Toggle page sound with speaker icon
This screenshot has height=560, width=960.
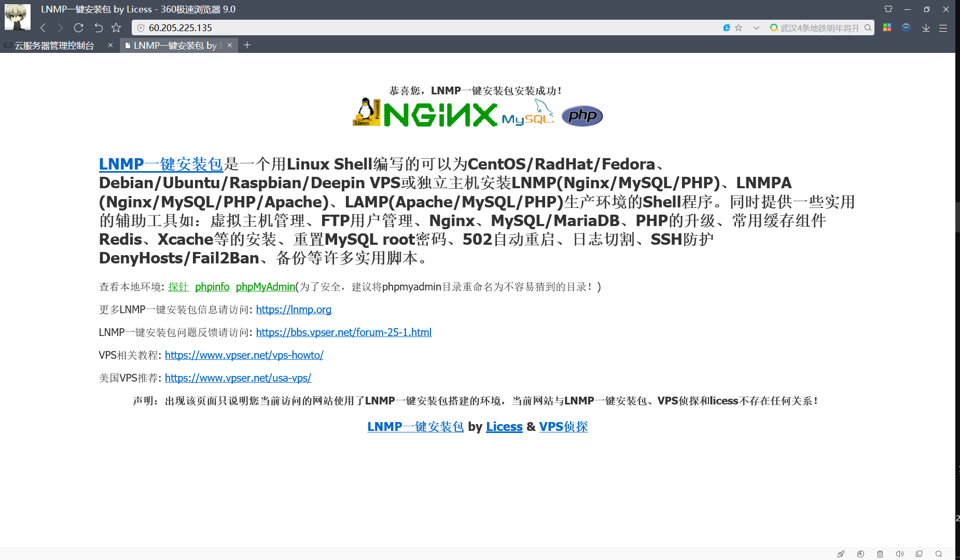coord(900,554)
